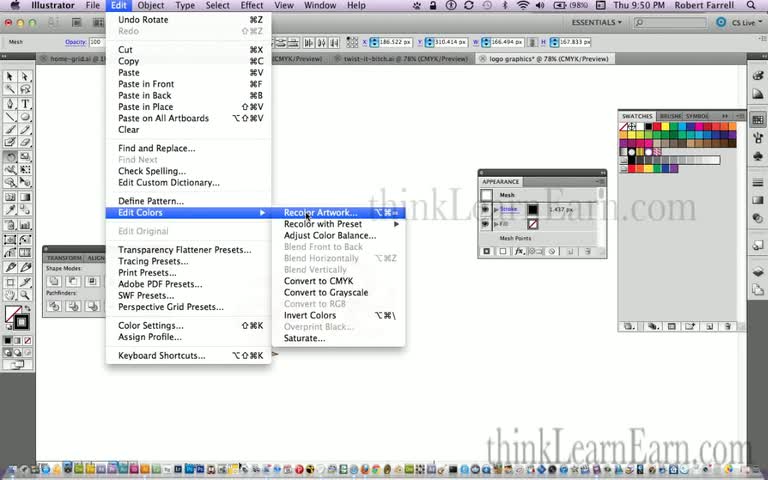Expand Fill attribute triangle in Appearance

[x=496, y=224]
